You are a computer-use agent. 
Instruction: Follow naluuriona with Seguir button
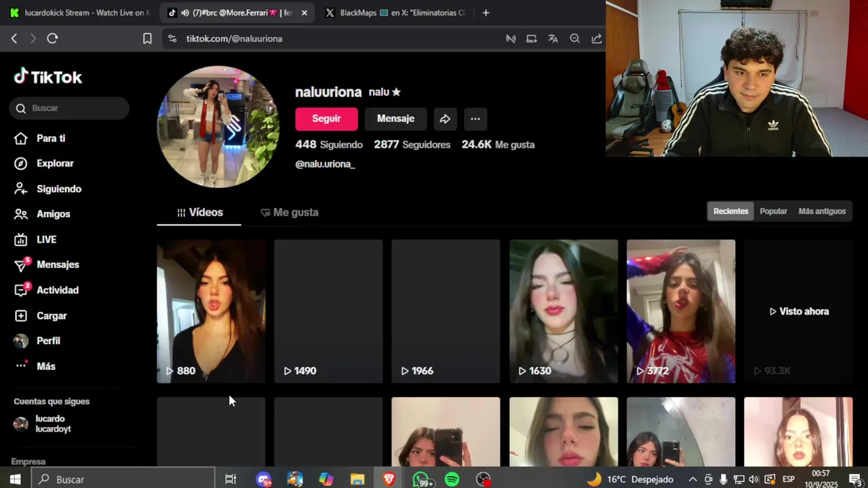tap(326, 119)
